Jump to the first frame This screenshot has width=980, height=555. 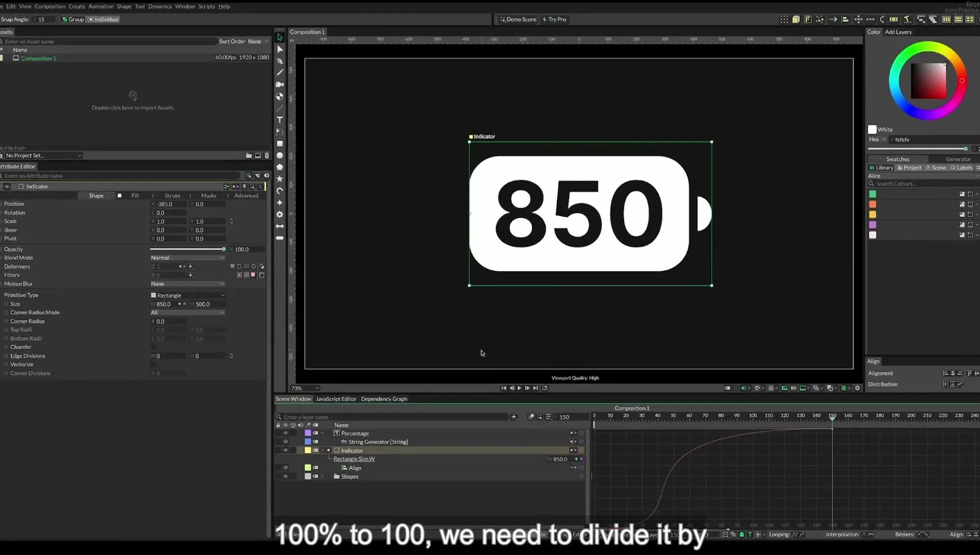tap(504, 388)
